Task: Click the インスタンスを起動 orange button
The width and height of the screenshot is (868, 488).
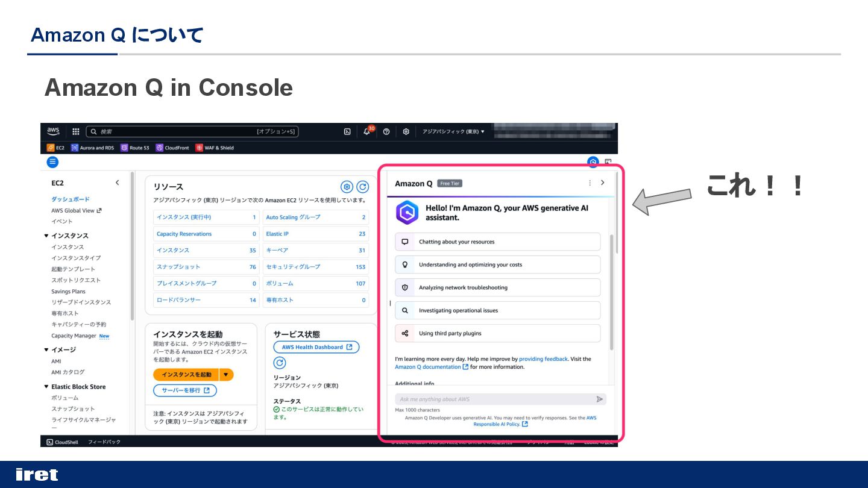Action: tap(186, 375)
